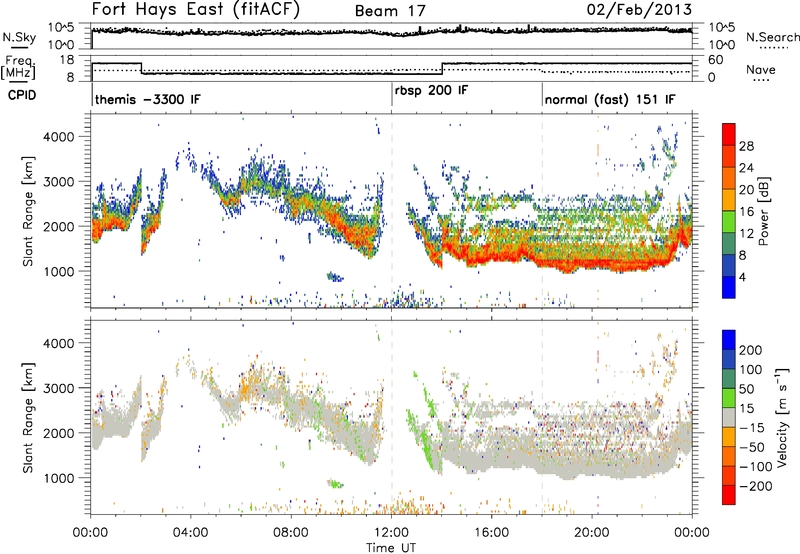Click the '2000' tick on the velocity panel
The height and width of the screenshot is (554, 800).
point(58,433)
